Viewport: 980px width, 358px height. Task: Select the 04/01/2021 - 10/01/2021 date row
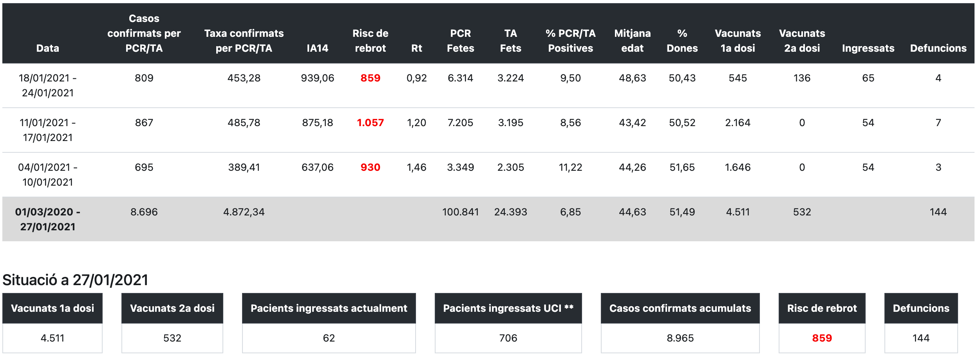(x=48, y=175)
